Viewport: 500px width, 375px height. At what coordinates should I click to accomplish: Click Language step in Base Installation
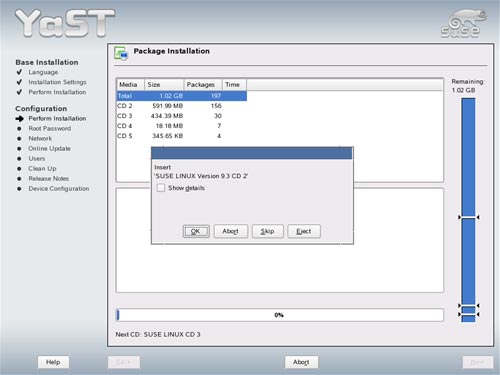click(43, 72)
